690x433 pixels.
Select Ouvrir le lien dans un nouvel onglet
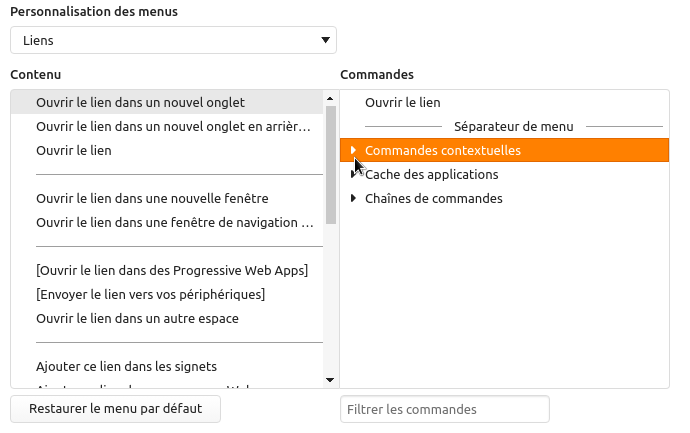tap(140, 102)
